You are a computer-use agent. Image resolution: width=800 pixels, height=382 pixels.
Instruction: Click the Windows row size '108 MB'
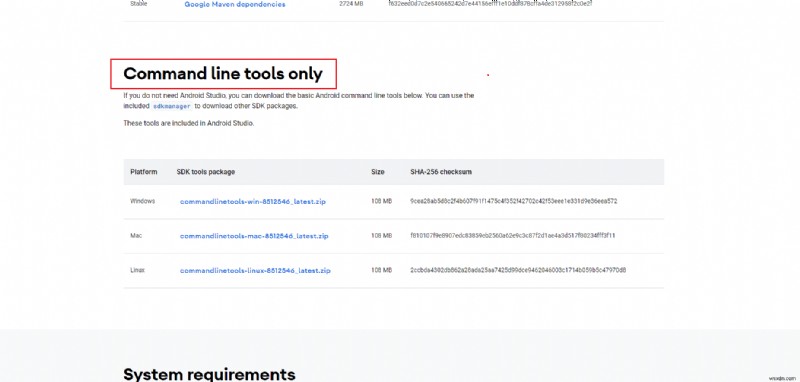(x=381, y=201)
